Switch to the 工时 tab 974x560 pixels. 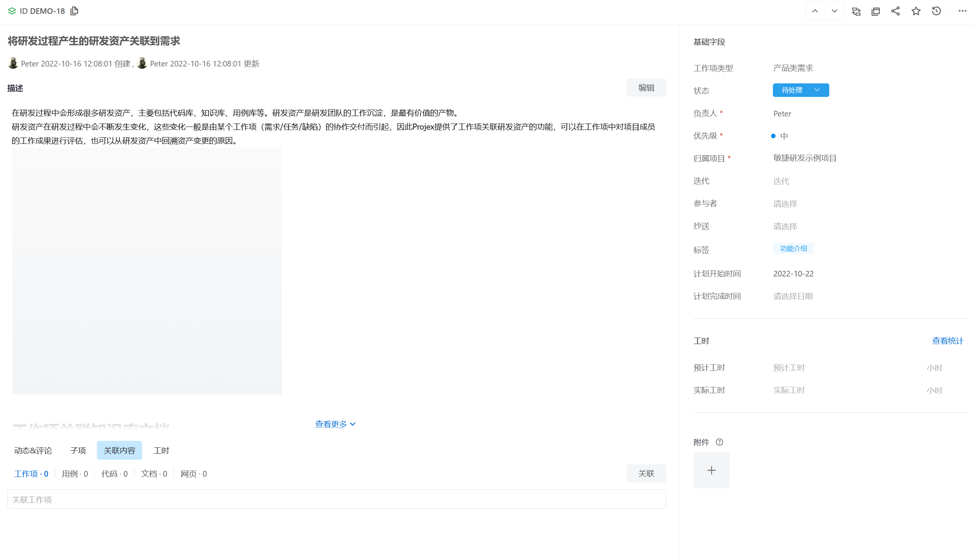click(161, 450)
